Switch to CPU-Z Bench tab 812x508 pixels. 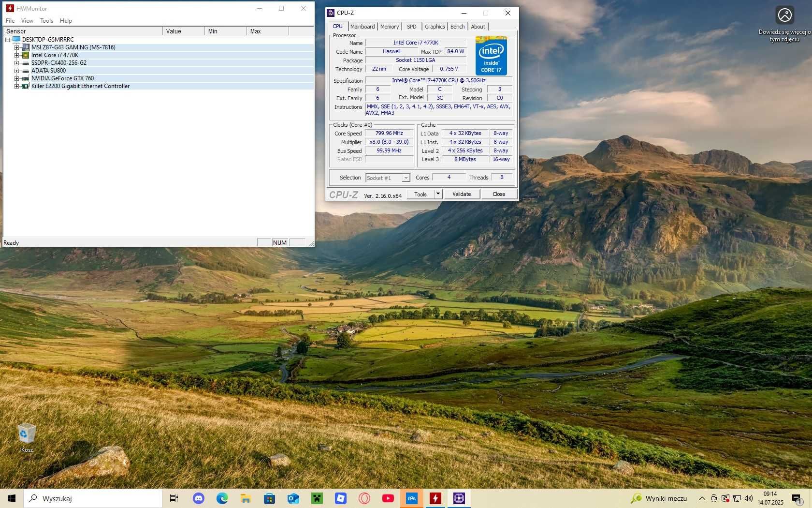[x=457, y=27]
